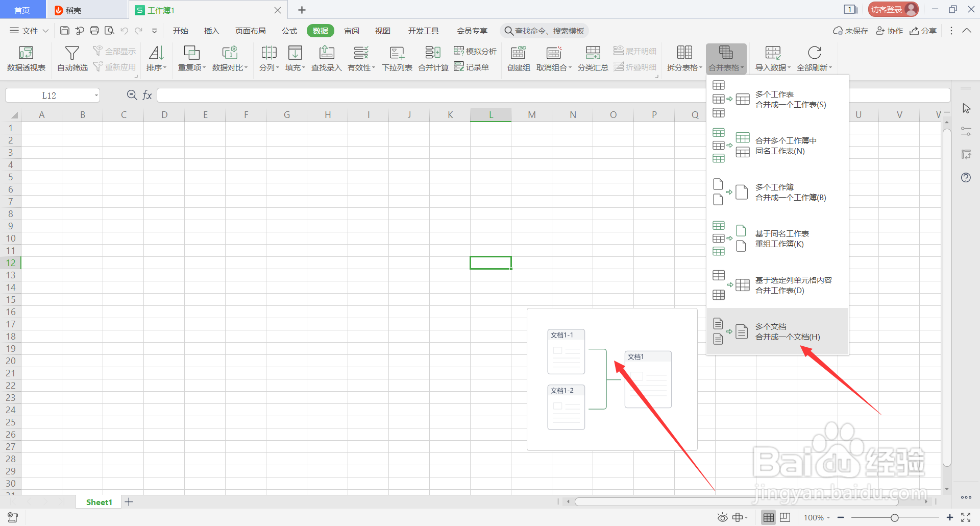Click the Unsaved (未保存) cloud button
980x526 pixels.
(x=850, y=31)
